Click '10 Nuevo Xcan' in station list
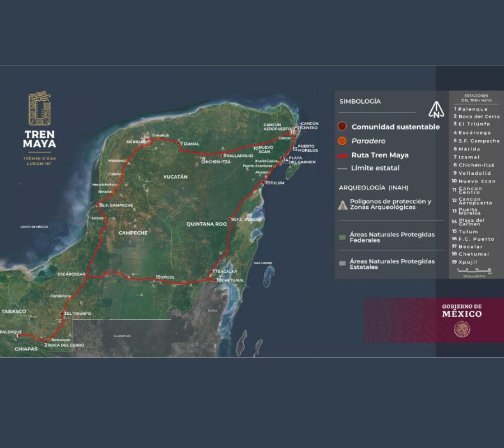Image resolution: width=504 pixels, height=448 pixels. coord(473,181)
